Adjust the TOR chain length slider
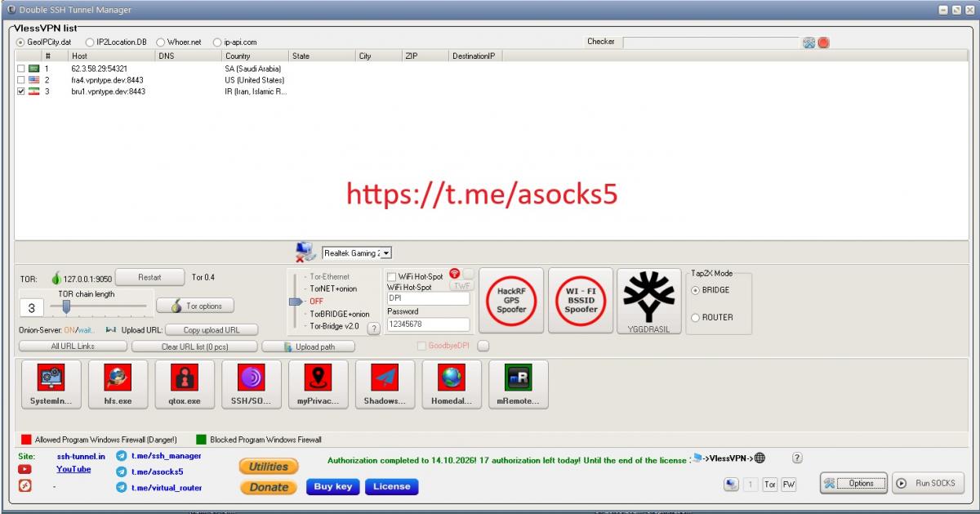Screen dimensions: 980x514 coord(67,306)
